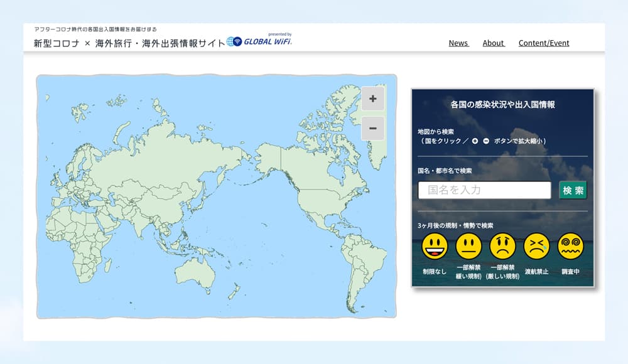This screenshot has width=628, height=364.
Task: Zoom out the map with minus button
Action: [x=372, y=128]
